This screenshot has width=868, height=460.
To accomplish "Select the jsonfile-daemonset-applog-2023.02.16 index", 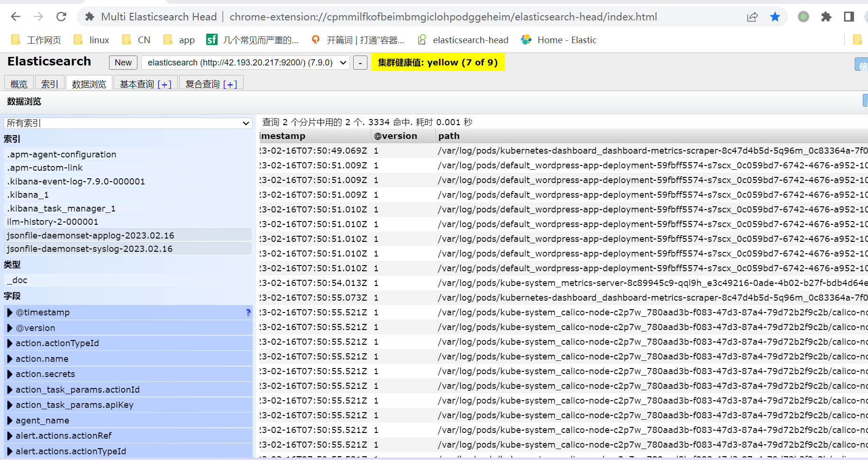I will pyautogui.click(x=128, y=235).
